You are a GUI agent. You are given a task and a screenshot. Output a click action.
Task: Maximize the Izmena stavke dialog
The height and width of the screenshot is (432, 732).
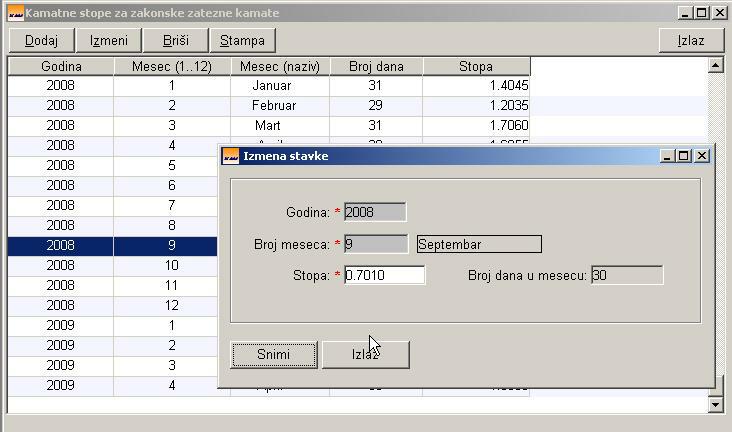pyautogui.click(x=684, y=156)
